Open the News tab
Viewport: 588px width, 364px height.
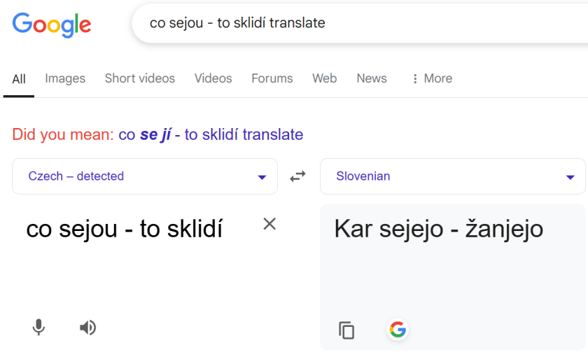coord(372,78)
